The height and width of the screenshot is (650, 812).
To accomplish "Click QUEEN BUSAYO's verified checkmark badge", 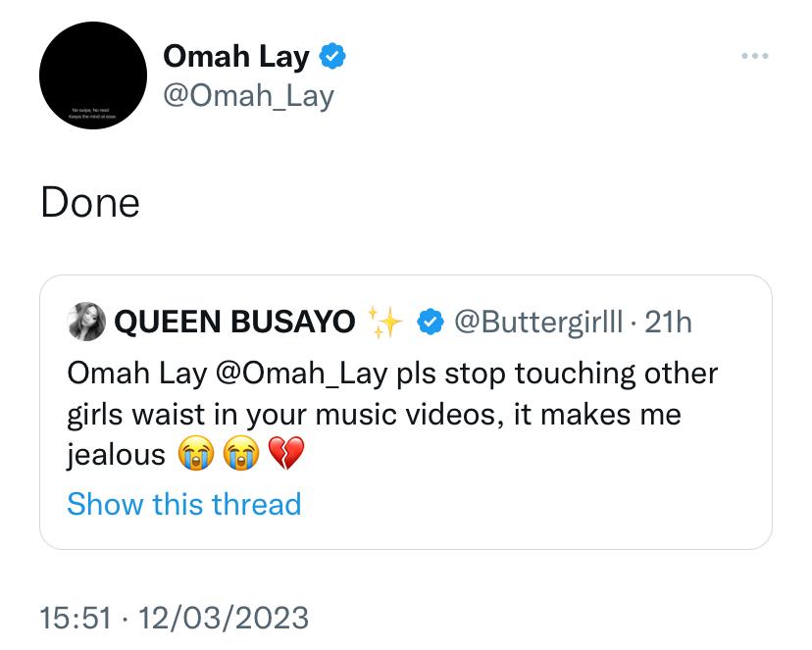I will pyautogui.click(x=431, y=322).
